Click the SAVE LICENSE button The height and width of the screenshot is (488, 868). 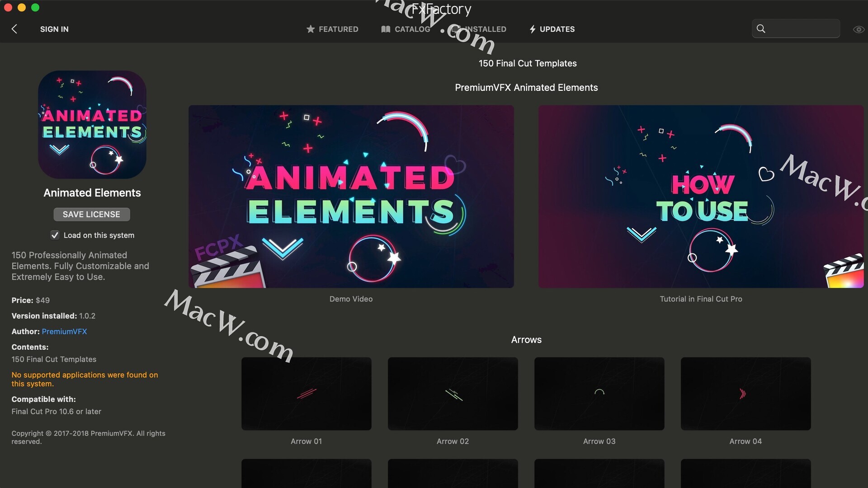pos(92,215)
